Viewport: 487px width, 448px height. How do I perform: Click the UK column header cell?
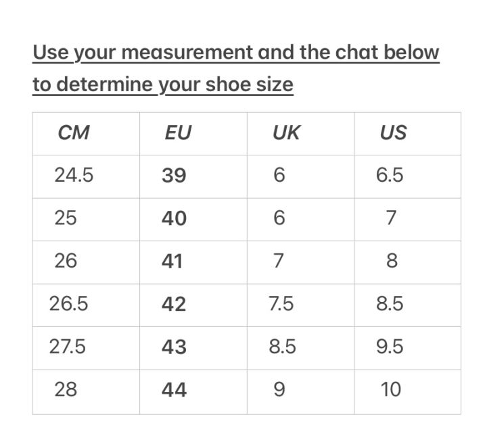[x=285, y=133]
